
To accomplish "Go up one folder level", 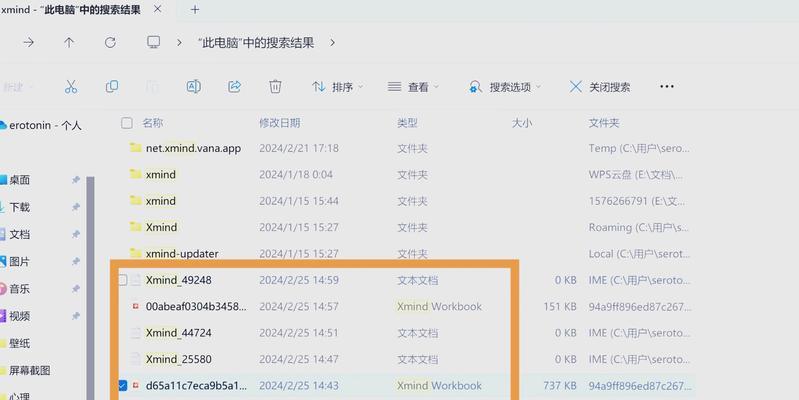I will click(x=69, y=43).
